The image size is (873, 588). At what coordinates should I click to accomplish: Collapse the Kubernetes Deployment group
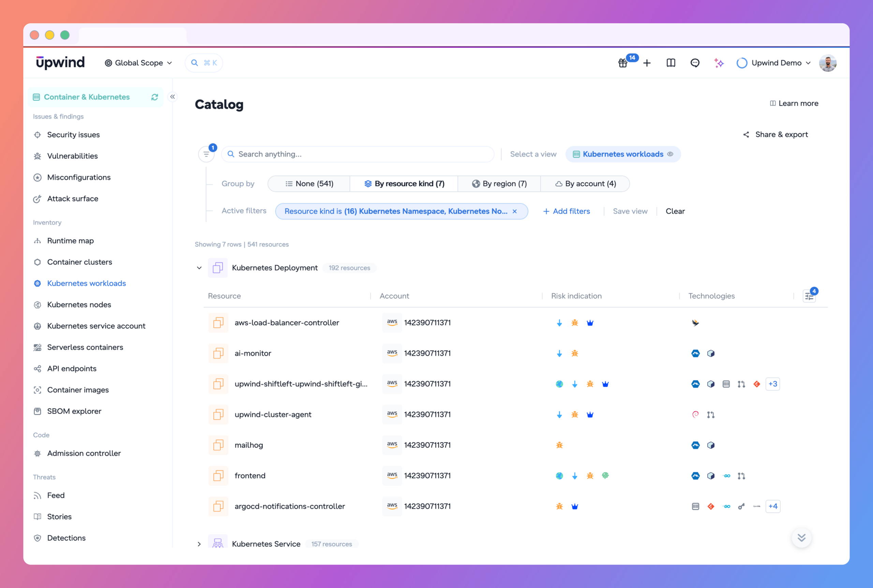(x=199, y=268)
